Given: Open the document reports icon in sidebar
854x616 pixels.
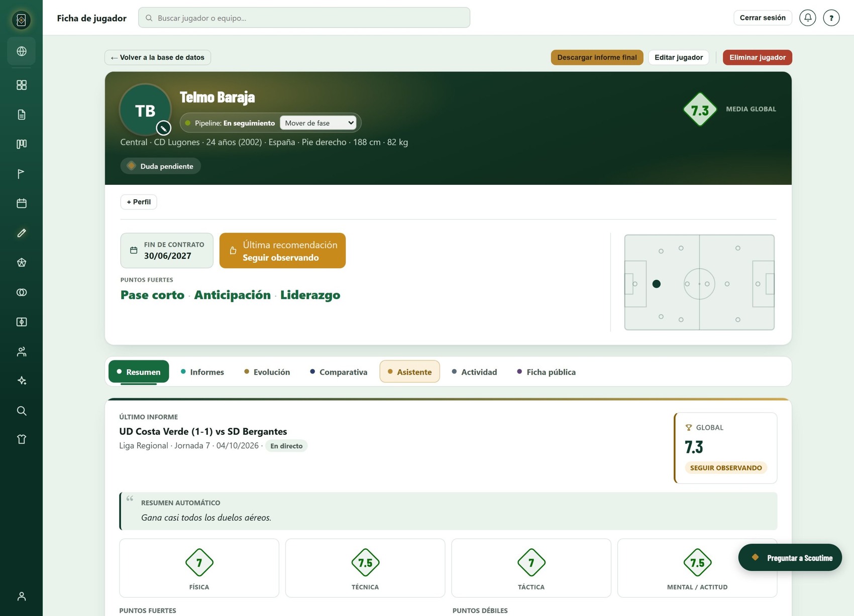Looking at the screenshot, I should tap(21, 114).
